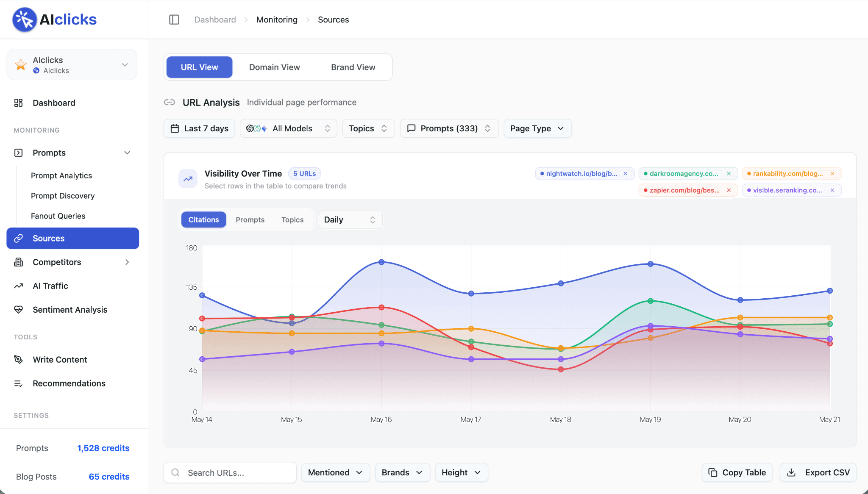Open the Mentioned filter dropdown
This screenshot has height=494, width=868.
[x=336, y=472]
